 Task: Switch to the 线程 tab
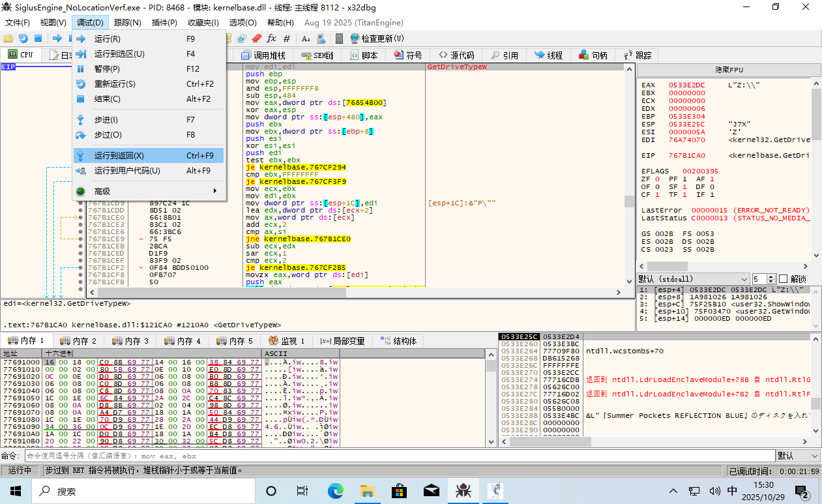[548, 55]
